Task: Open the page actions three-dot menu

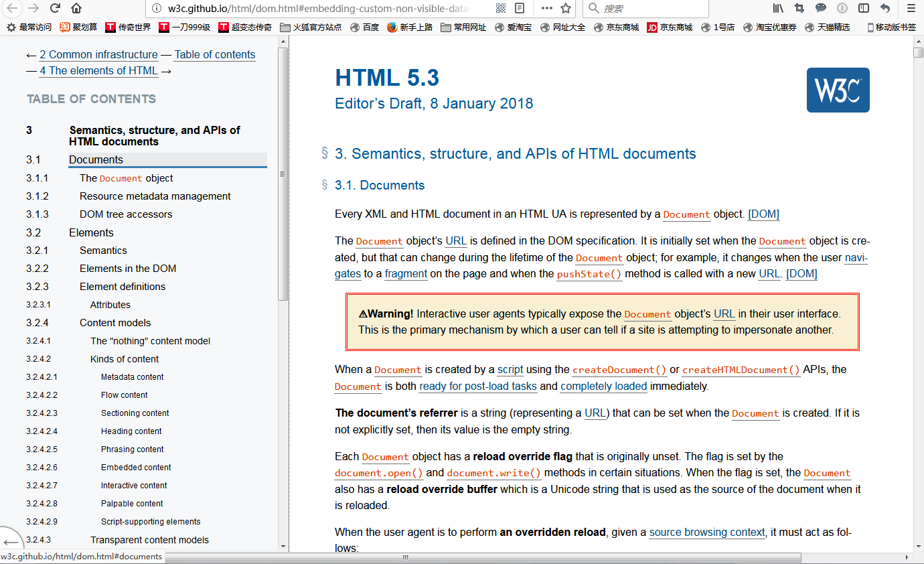Action: [x=546, y=8]
